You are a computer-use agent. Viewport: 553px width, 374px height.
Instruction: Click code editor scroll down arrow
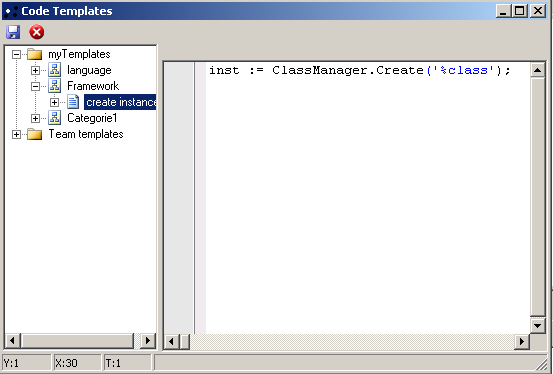coord(537,325)
